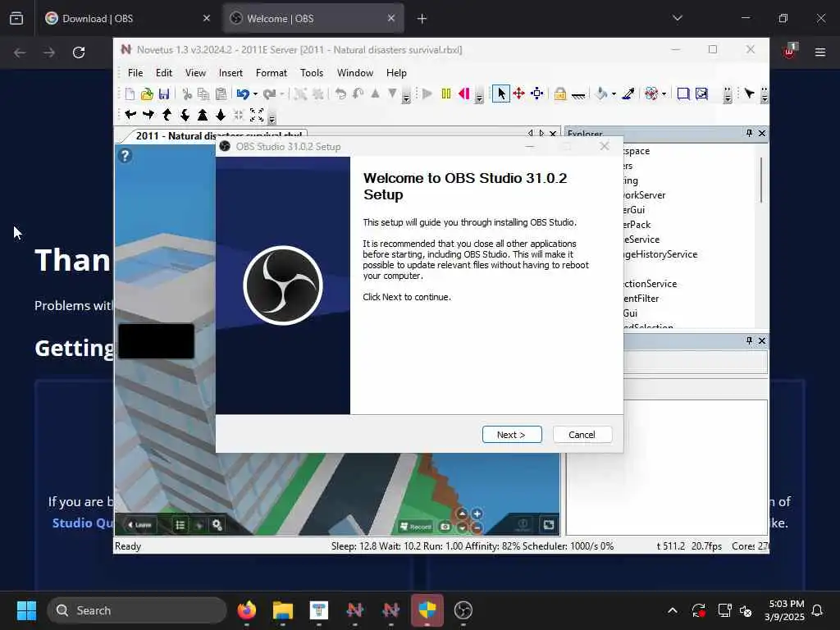The image size is (840, 630).
Task: Click the blue Undo arrow icon
Action: click(x=243, y=94)
